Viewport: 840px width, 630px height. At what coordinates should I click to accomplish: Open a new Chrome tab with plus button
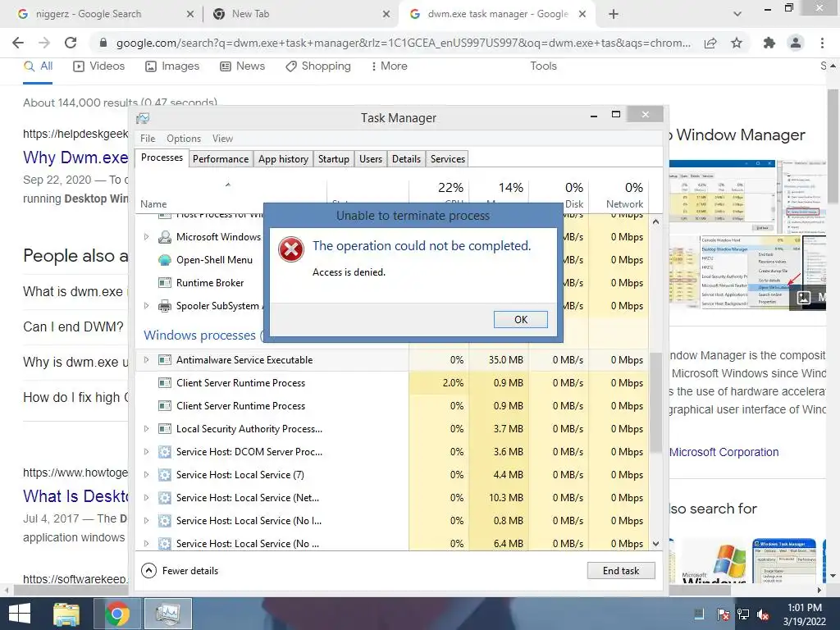[x=614, y=14]
